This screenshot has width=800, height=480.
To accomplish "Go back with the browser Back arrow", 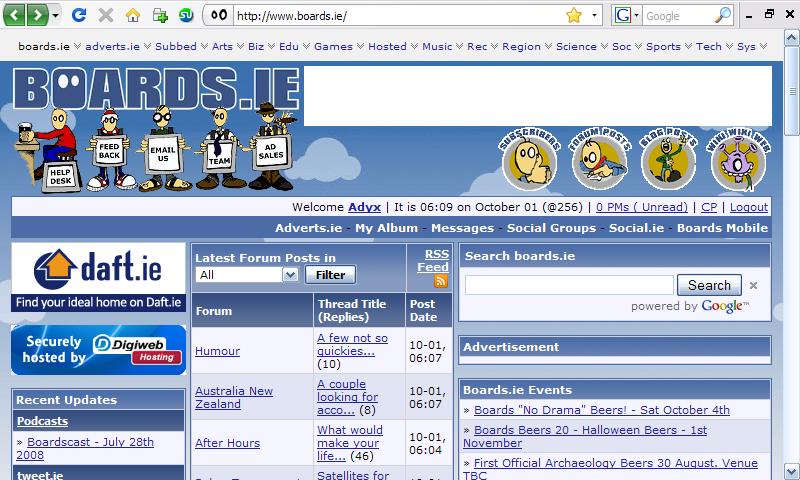I will (x=15, y=15).
